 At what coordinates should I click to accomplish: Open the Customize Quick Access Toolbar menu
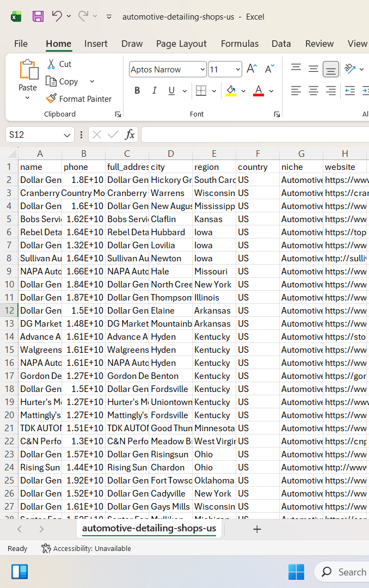109,16
